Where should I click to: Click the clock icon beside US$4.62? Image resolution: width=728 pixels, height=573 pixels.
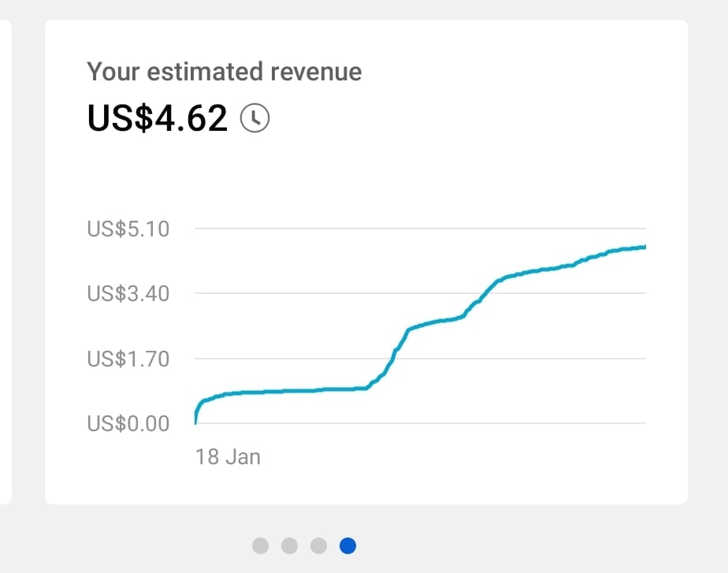[x=254, y=118]
